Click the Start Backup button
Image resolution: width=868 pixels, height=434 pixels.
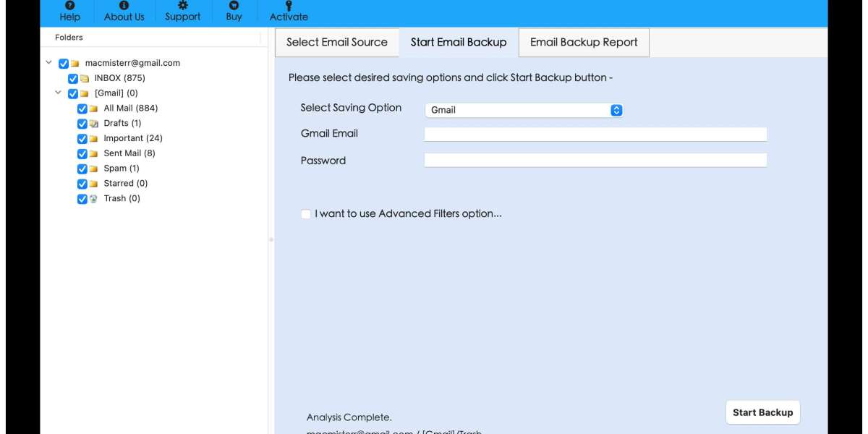762,412
